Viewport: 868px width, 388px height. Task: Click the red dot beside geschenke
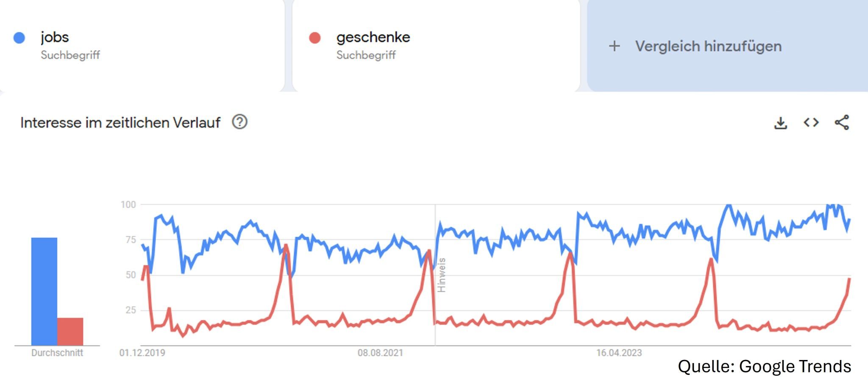coord(315,38)
